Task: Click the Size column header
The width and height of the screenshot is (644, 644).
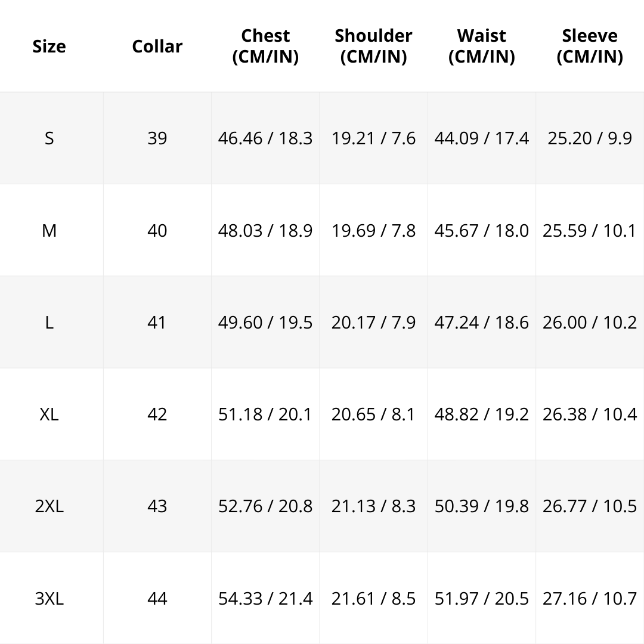Action: point(49,46)
